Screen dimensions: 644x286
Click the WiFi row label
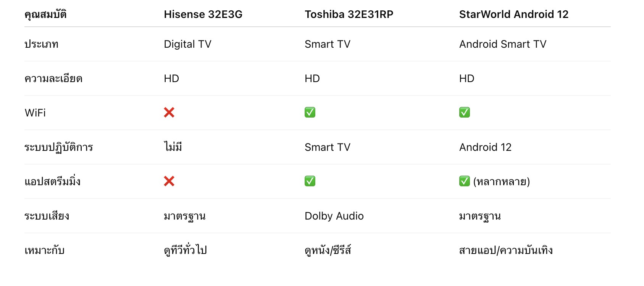point(35,113)
